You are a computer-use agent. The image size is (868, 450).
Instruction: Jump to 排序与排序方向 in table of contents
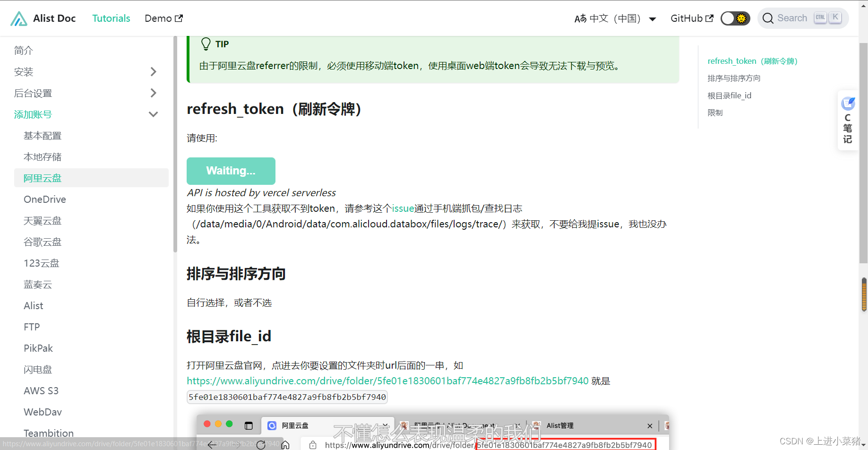pos(734,78)
